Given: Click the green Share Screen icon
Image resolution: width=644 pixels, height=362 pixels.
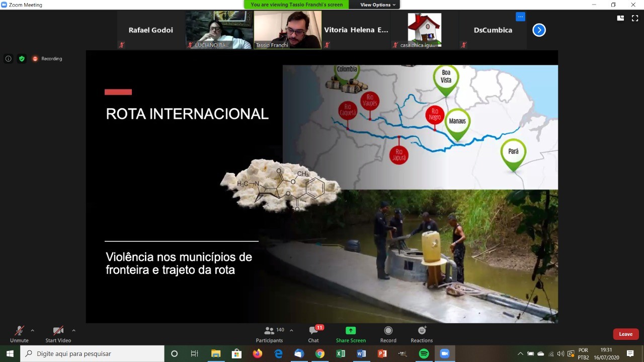Looking at the screenshot, I should pos(351,331).
